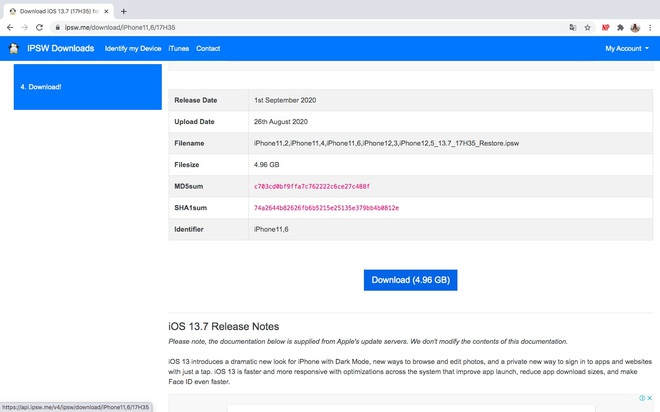Click the filesize value 4.96 GB
The width and height of the screenshot is (660, 412).
[266, 165]
